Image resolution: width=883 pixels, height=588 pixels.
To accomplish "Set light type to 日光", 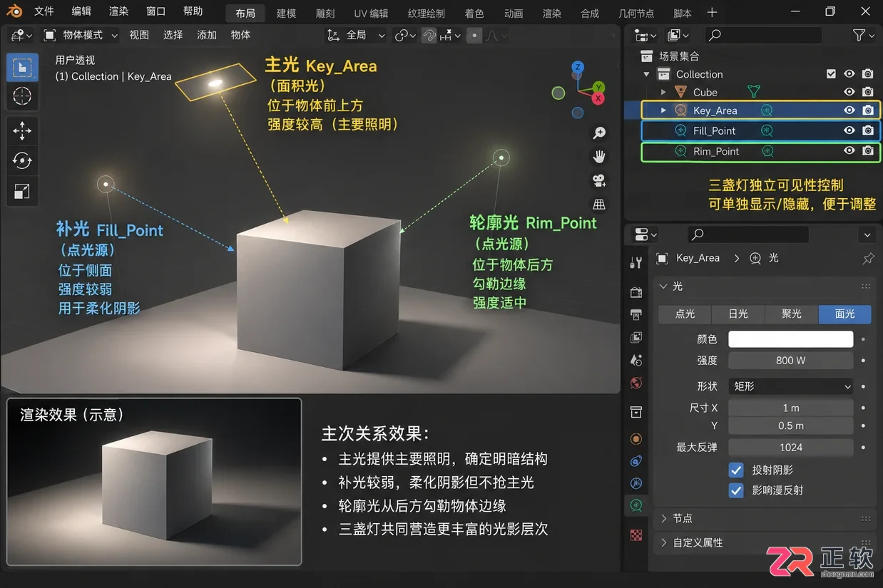I will (738, 314).
